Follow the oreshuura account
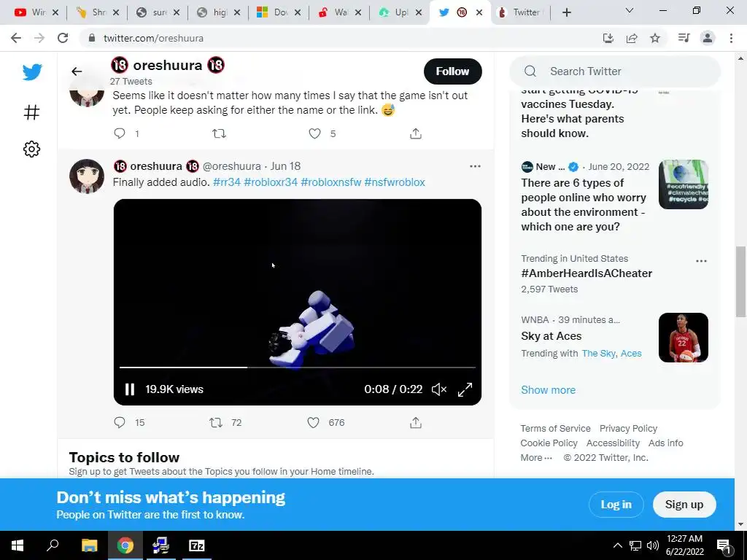Image resolution: width=747 pixels, height=560 pixels. click(x=452, y=71)
